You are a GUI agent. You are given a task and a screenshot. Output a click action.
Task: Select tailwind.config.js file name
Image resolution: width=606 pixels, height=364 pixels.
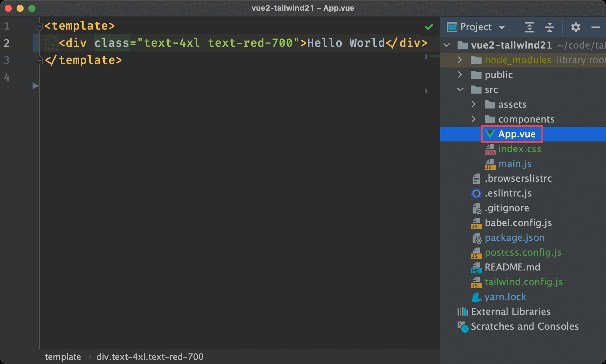(524, 282)
